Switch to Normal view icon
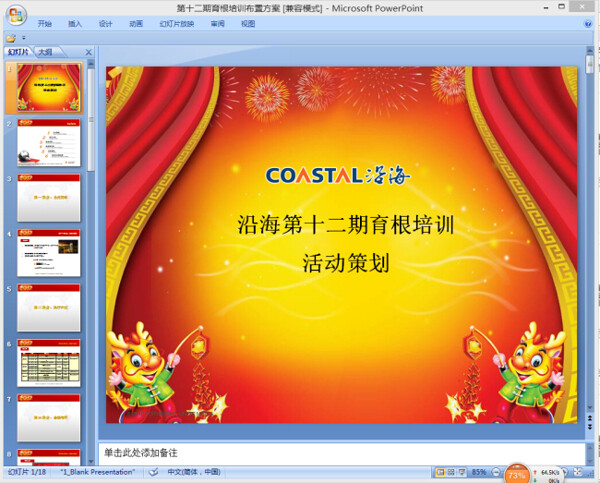The width and height of the screenshot is (600, 483). (440, 472)
